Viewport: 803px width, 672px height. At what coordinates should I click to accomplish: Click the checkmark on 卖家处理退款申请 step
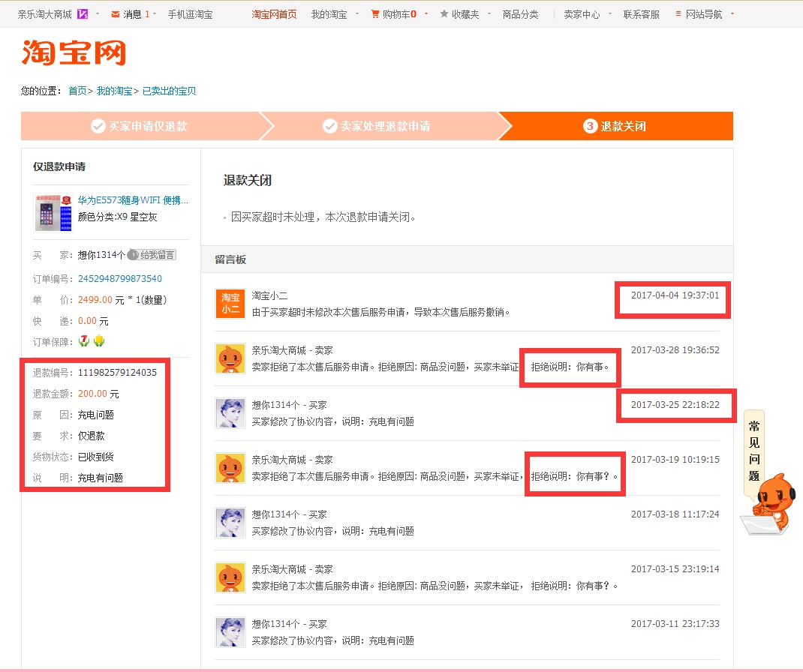tap(329, 126)
